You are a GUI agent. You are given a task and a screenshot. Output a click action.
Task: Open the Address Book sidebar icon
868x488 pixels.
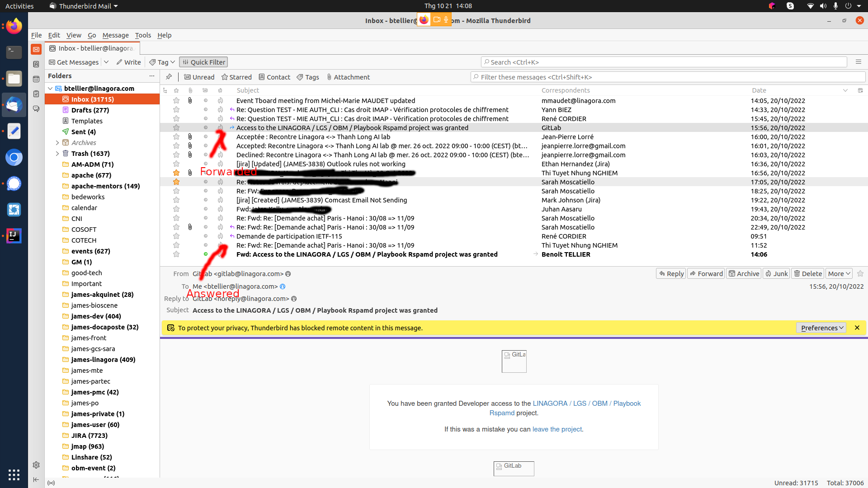[x=36, y=64]
